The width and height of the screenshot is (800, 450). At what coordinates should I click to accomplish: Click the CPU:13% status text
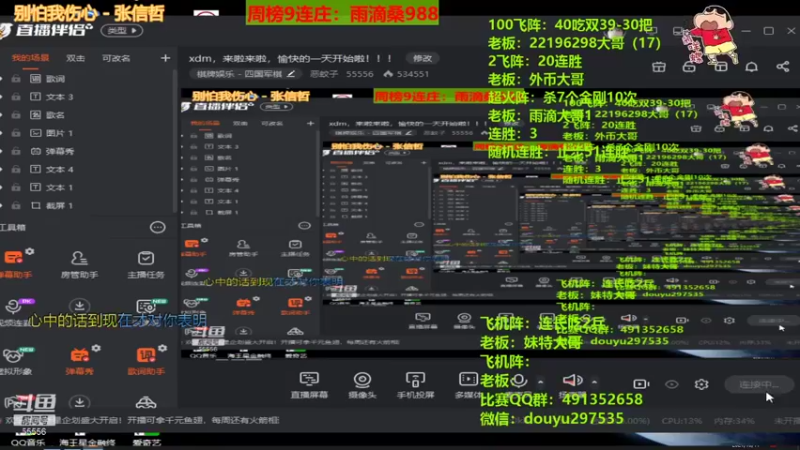pyautogui.click(x=682, y=421)
